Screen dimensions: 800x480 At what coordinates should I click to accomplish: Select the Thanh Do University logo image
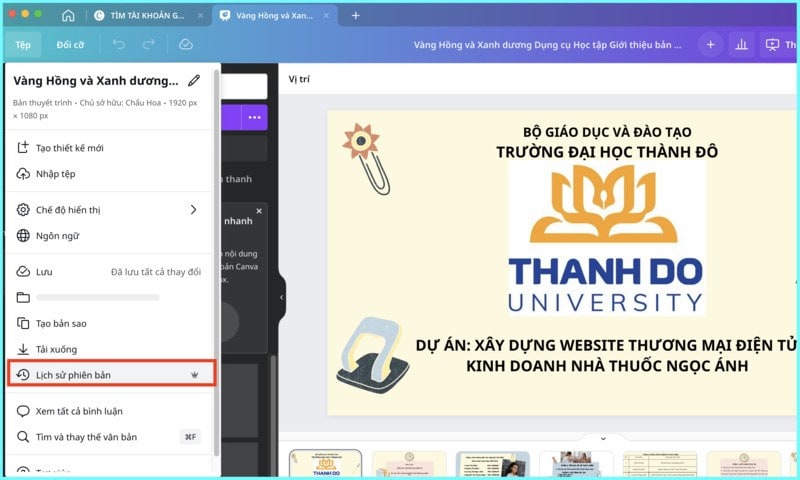(606, 239)
